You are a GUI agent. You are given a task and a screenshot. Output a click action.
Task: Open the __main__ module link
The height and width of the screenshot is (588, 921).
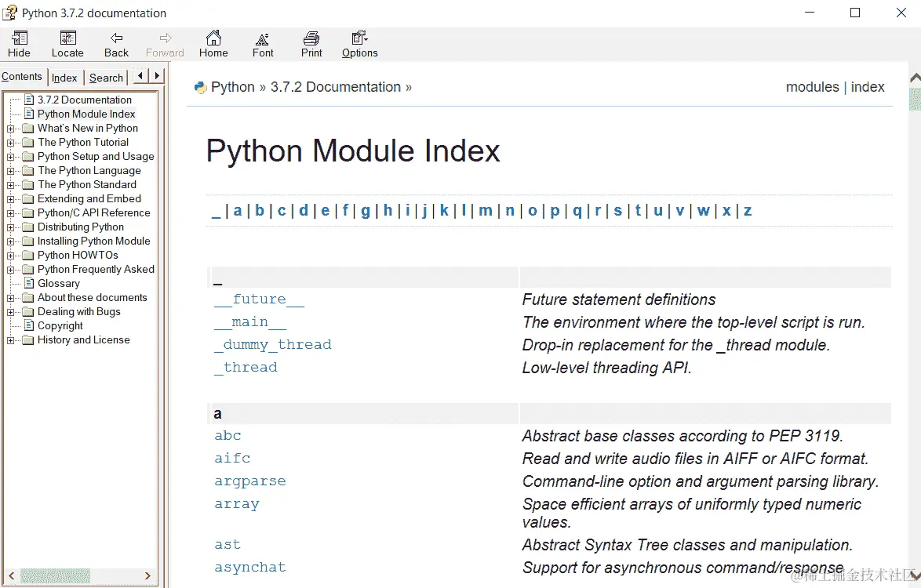[x=250, y=322]
